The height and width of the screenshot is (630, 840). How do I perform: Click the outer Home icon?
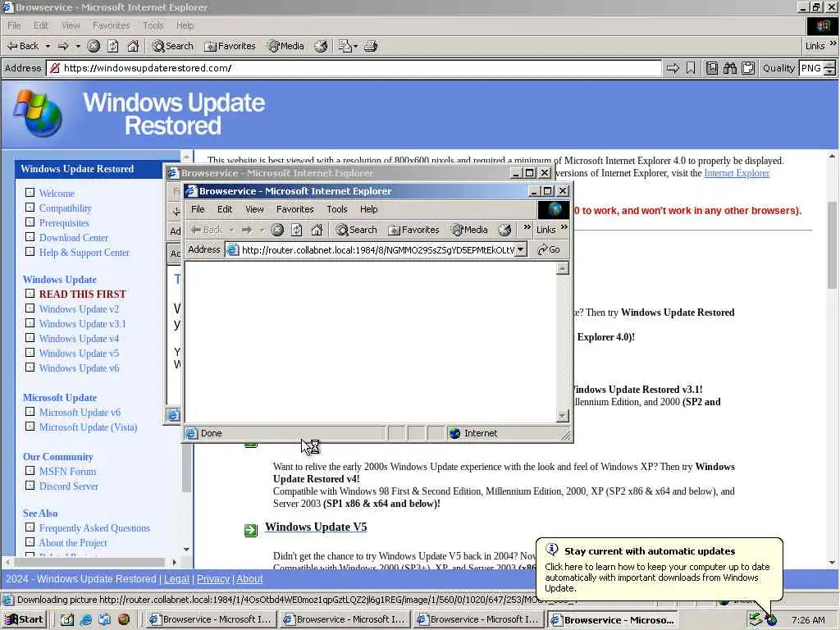[133, 46]
